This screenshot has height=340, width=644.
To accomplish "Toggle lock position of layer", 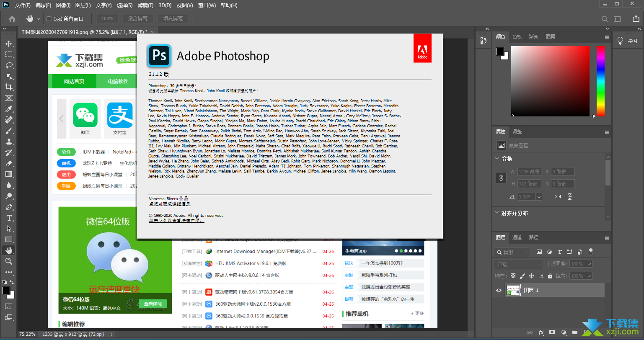I will (531, 276).
